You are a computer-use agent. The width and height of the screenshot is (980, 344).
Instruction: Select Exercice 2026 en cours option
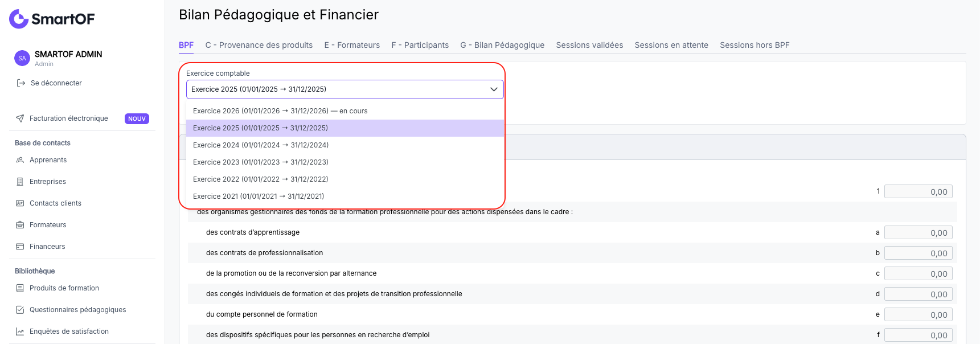[x=345, y=111]
